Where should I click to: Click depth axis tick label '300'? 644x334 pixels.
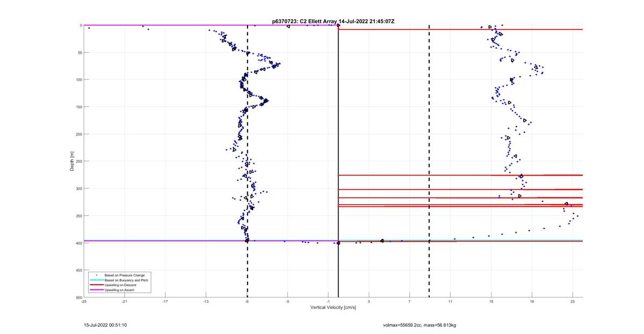(78, 188)
